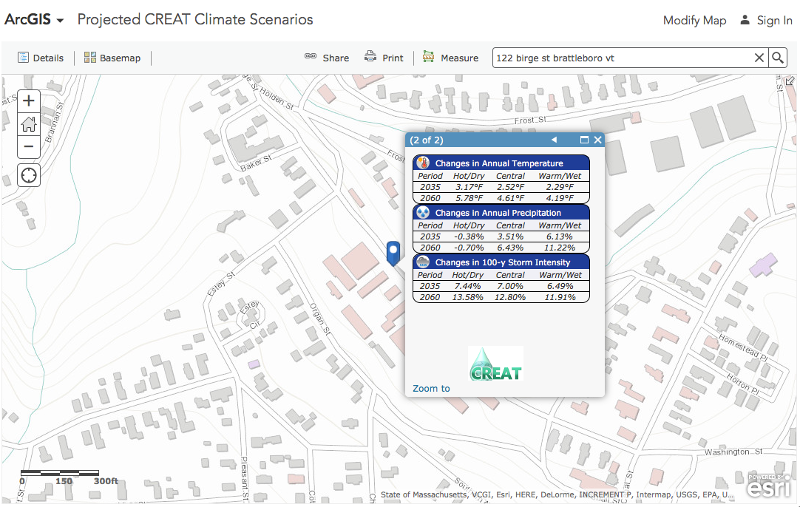Click the search magnifier icon
This screenshot has height=507, width=800.
pyautogui.click(x=778, y=58)
